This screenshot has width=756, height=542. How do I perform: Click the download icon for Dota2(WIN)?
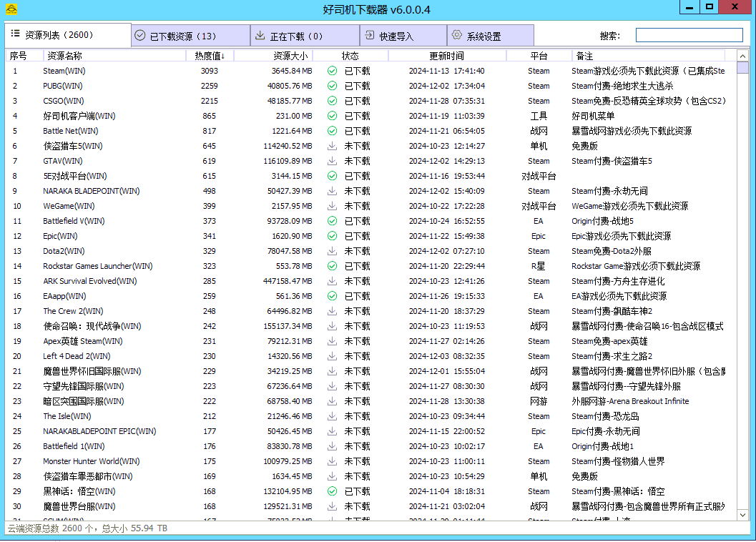pyautogui.click(x=332, y=251)
